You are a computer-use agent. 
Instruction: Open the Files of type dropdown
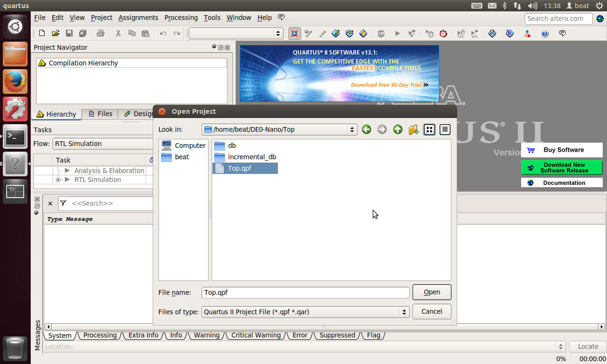(404, 312)
